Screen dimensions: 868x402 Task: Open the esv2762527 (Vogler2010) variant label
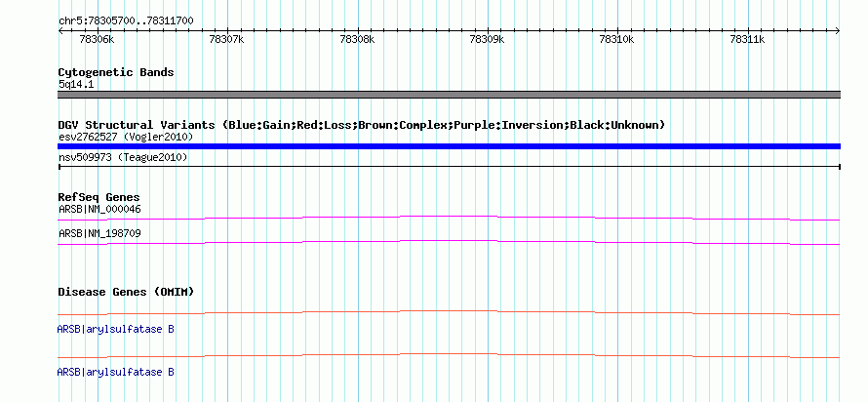pyautogui.click(x=126, y=137)
